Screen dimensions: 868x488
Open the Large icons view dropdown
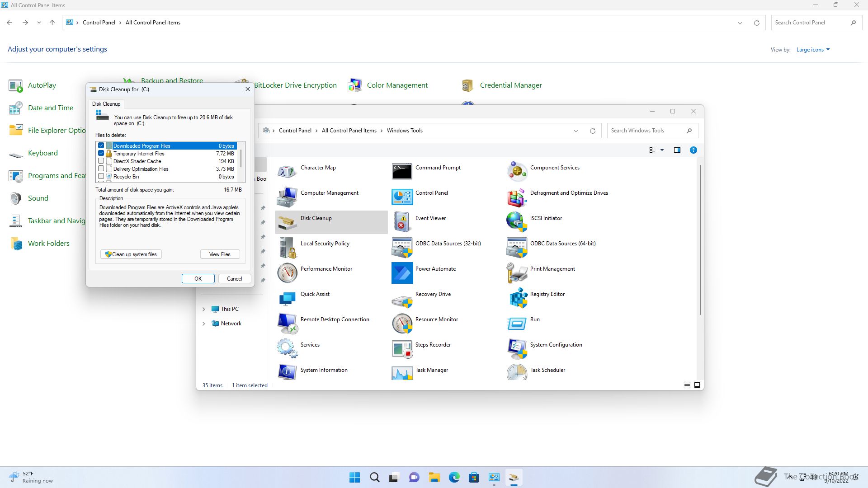coord(813,50)
